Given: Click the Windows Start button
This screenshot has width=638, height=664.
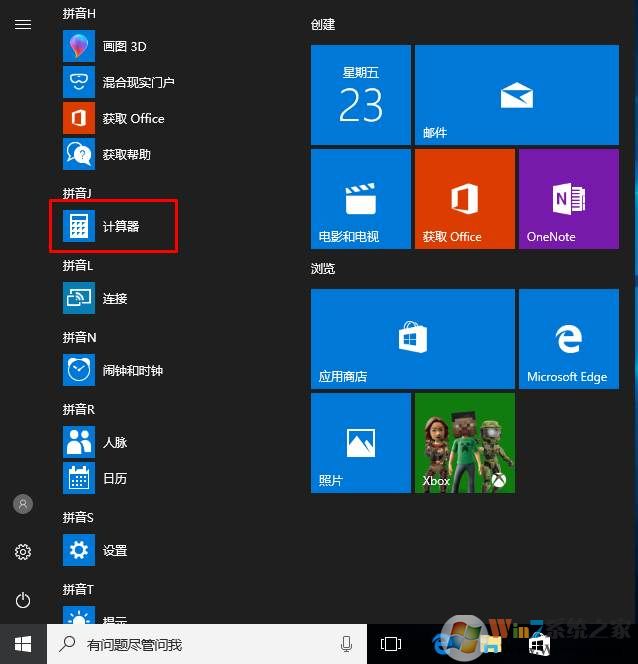Looking at the screenshot, I should coord(23,644).
